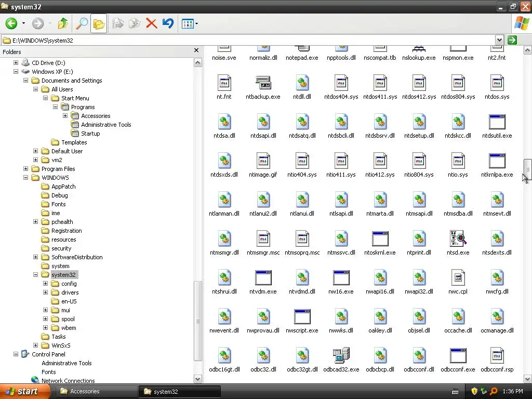
Task: Click the green Go arrow button
Action: [512, 40]
